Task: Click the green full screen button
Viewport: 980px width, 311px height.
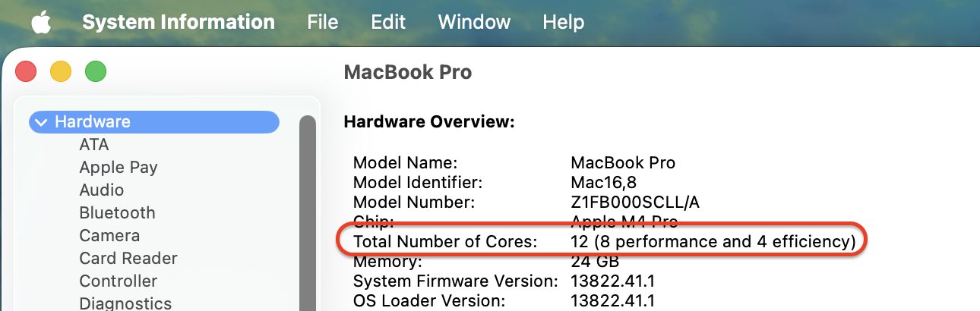Action: (95, 72)
